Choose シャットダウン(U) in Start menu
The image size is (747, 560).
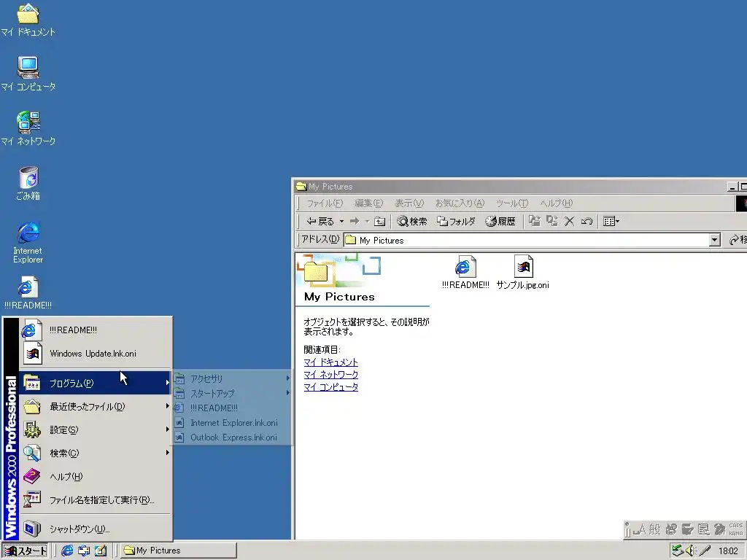(x=96, y=529)
